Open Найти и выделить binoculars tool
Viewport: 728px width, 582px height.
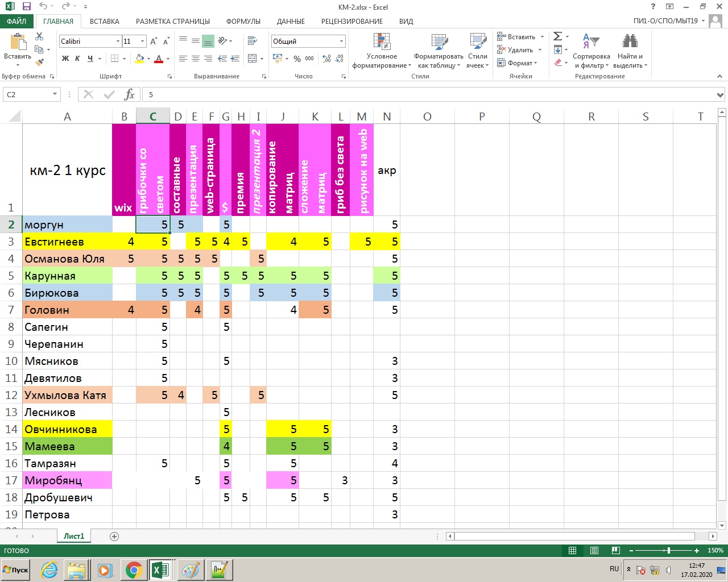630,41
